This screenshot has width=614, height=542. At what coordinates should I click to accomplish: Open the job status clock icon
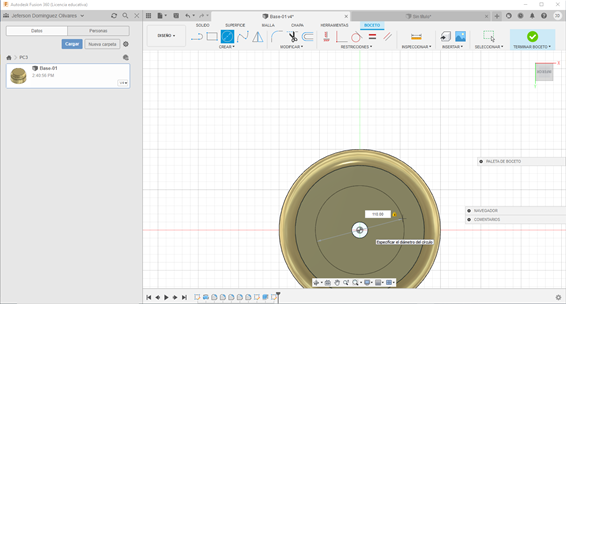tap(520, 16)
